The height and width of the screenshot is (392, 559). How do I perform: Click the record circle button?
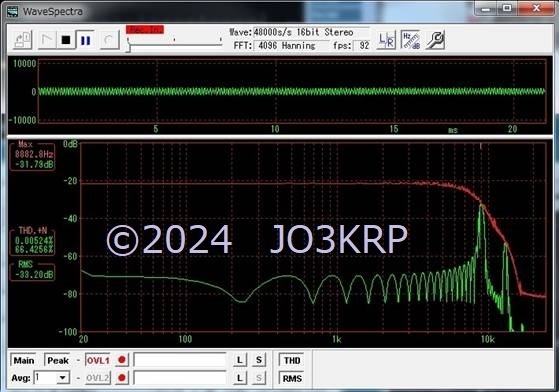click(x=109, y=40)
